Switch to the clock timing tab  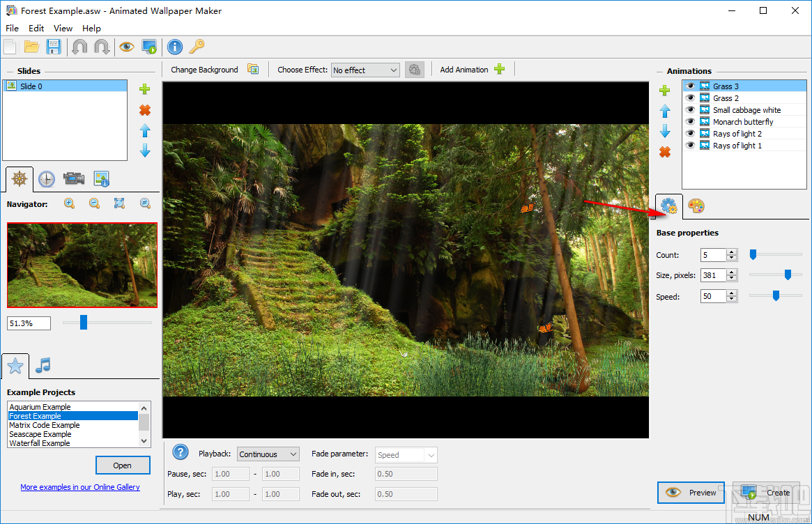point(47,179)
